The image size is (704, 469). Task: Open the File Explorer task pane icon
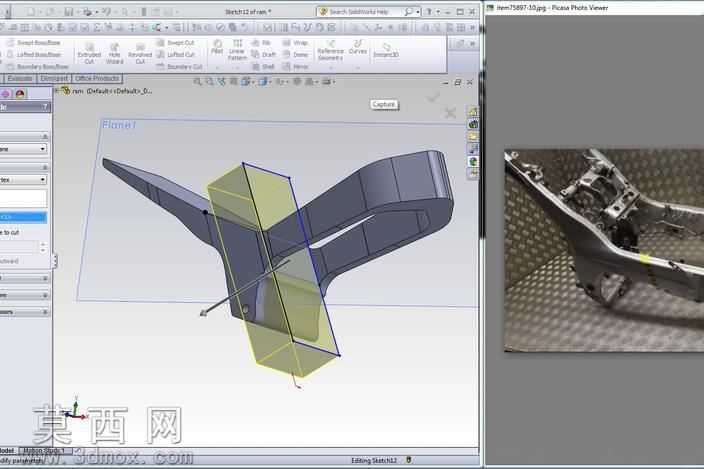click(x=473, y=136)
